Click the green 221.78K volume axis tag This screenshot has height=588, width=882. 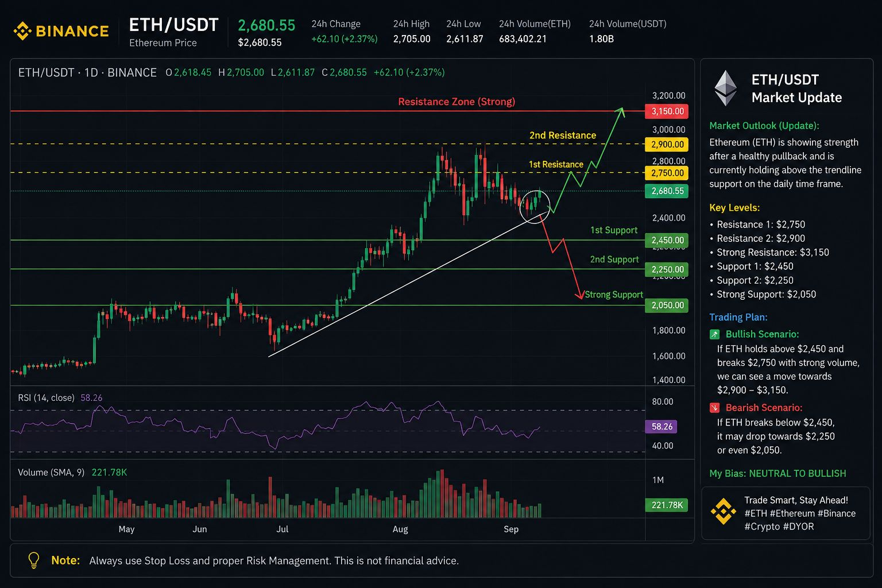667,505
